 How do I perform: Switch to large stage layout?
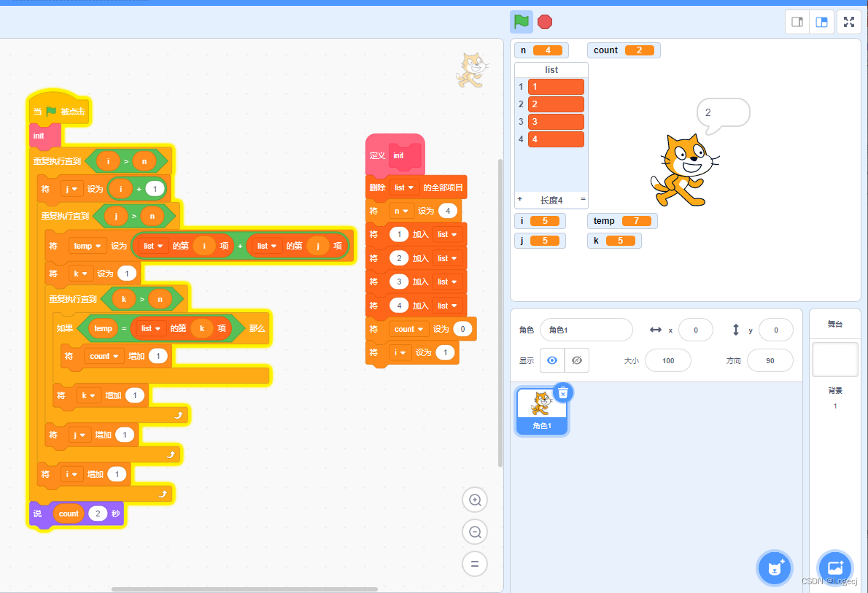(821, 22)
